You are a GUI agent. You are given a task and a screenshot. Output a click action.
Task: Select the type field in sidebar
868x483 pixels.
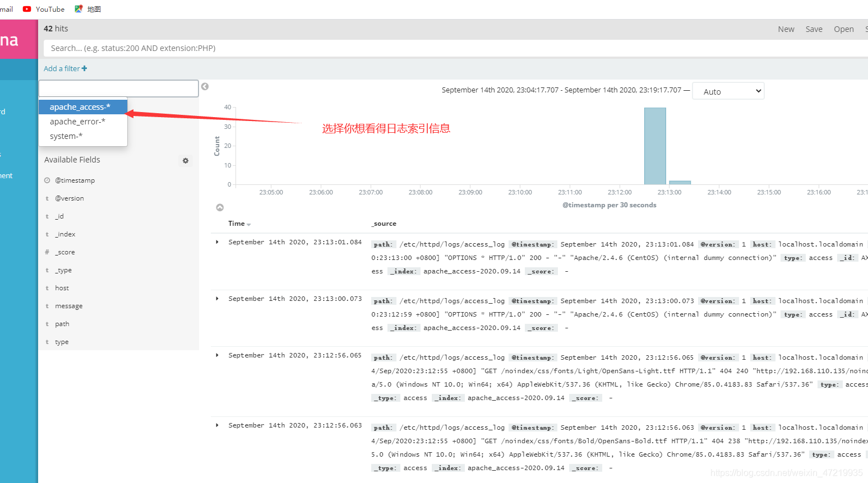click(62, 342)
